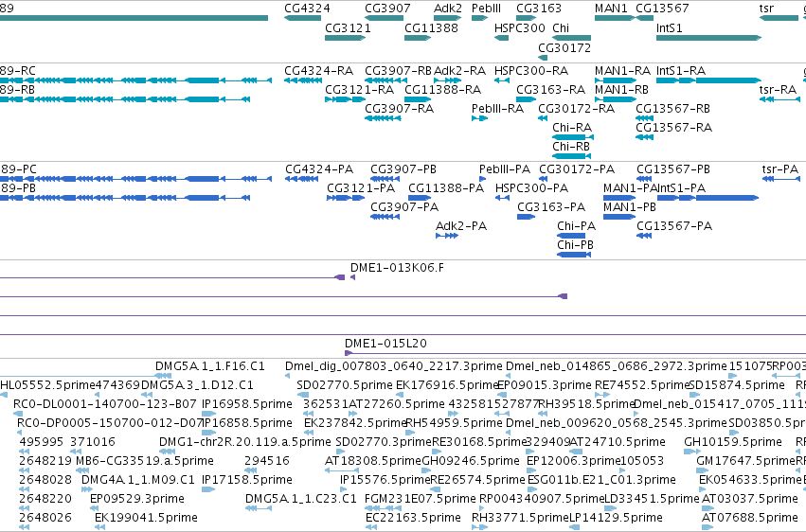Click the PebIII gene label

[x=486, y=9]
